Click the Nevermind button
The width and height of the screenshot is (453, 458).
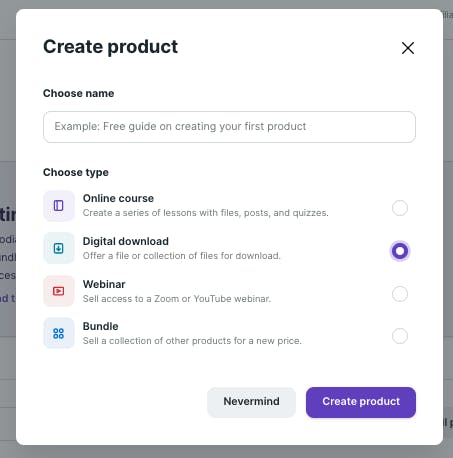(x=251, y=402)
